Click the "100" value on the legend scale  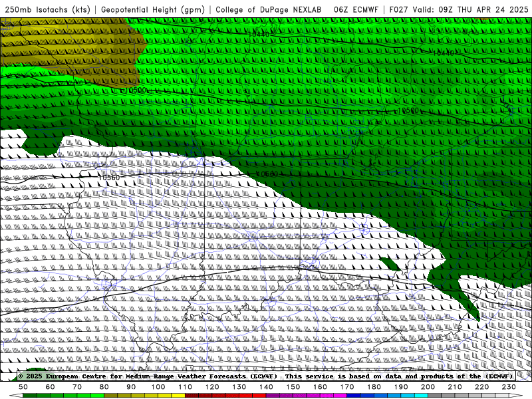(x=158, y=387)
